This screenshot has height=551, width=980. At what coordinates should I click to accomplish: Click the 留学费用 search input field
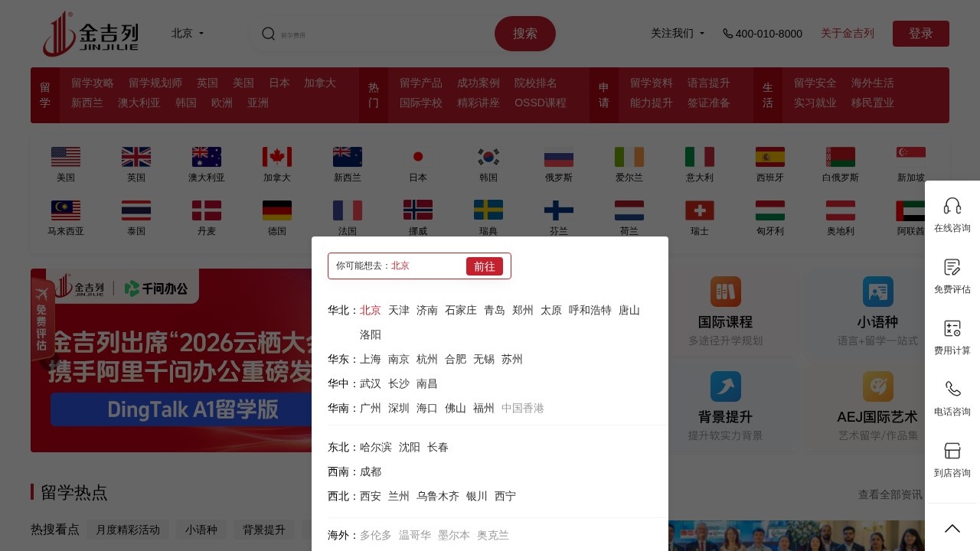(x=383, y=34)
